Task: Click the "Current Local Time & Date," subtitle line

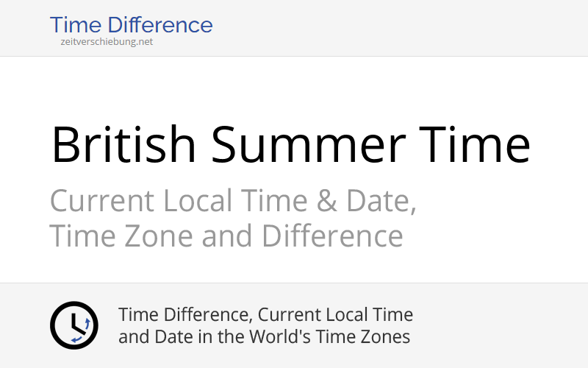Action: coord(233,201)
